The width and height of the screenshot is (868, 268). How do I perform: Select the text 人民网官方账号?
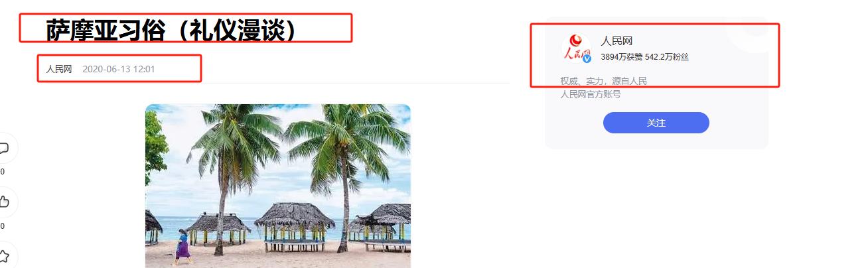[591, 94]
